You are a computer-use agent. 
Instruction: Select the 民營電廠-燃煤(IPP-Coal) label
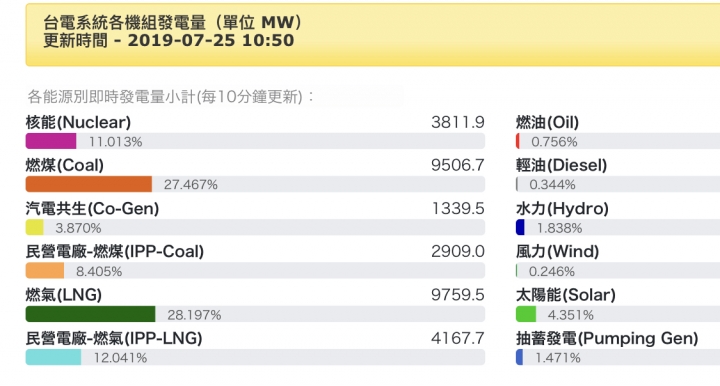[115, 252]
